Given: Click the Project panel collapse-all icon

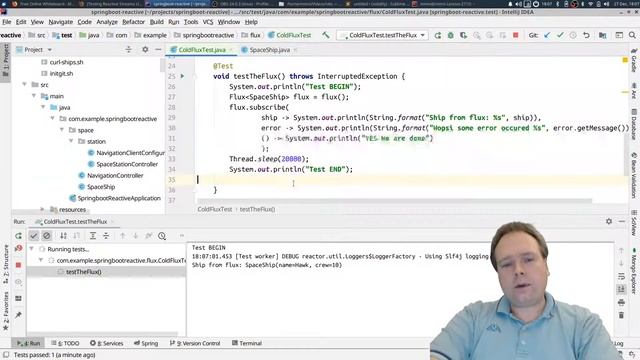Looking at the screenshot, I should 129,50.
